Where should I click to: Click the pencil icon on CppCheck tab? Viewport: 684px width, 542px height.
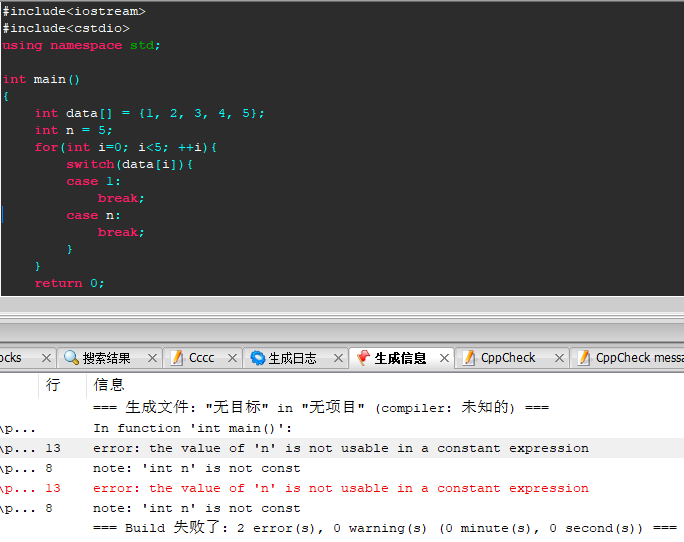point(469,358)
